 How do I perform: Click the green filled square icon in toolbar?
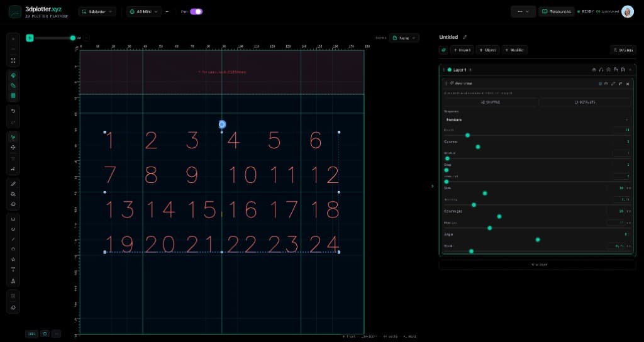pyautogui.click(x=13, y=96)
